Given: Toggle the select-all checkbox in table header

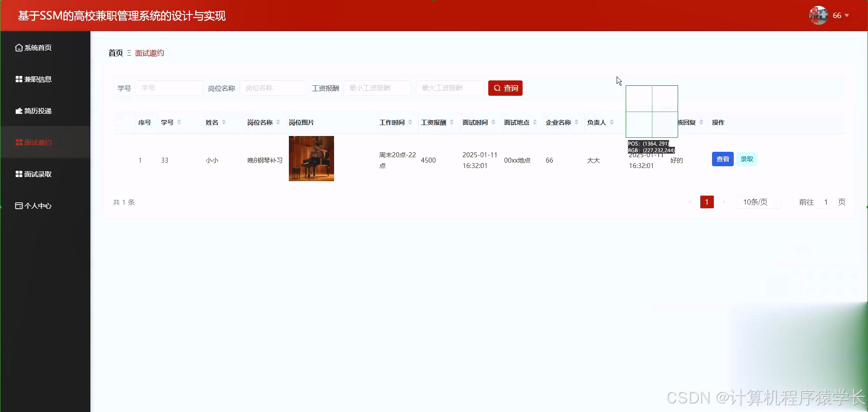Looking at the screenshot, I should 119,122.
